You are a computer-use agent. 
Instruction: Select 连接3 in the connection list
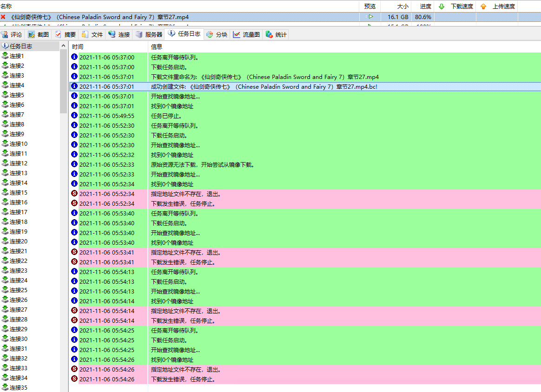pos(17,76)
